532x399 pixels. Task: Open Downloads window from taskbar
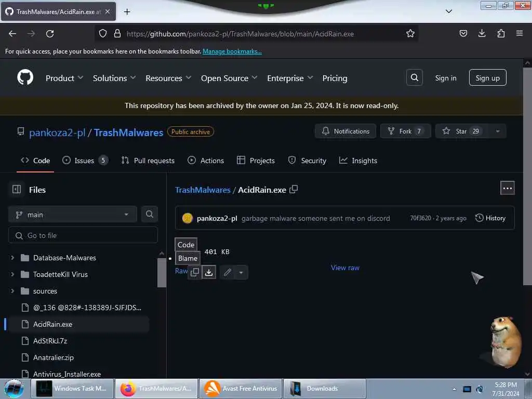pos(325,389)
